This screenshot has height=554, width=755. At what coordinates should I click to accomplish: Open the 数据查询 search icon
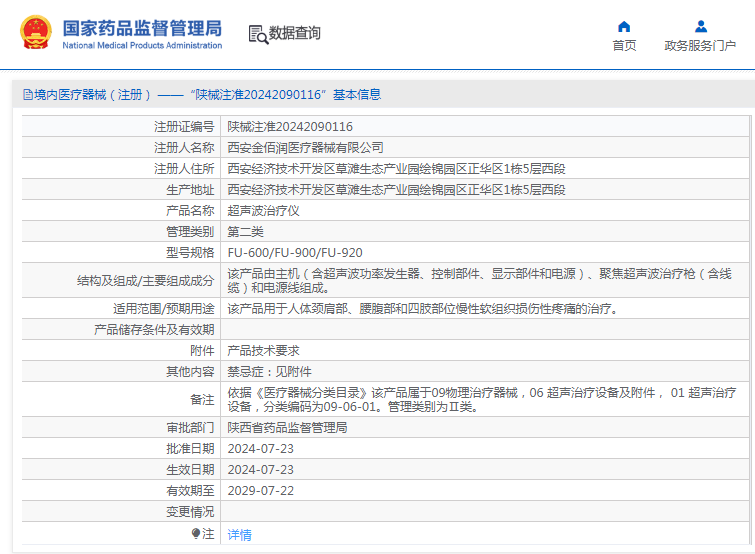[x=258, y=35]
